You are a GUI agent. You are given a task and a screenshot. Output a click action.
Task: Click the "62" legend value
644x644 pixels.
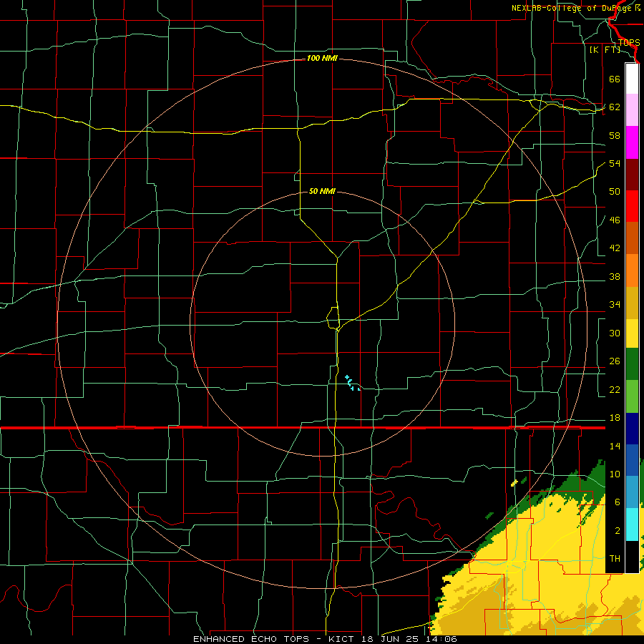(x=615, y=107)
